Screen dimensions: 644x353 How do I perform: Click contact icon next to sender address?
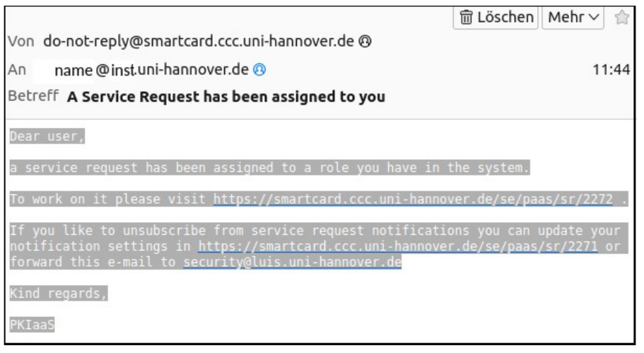click(x=365, y=41)
